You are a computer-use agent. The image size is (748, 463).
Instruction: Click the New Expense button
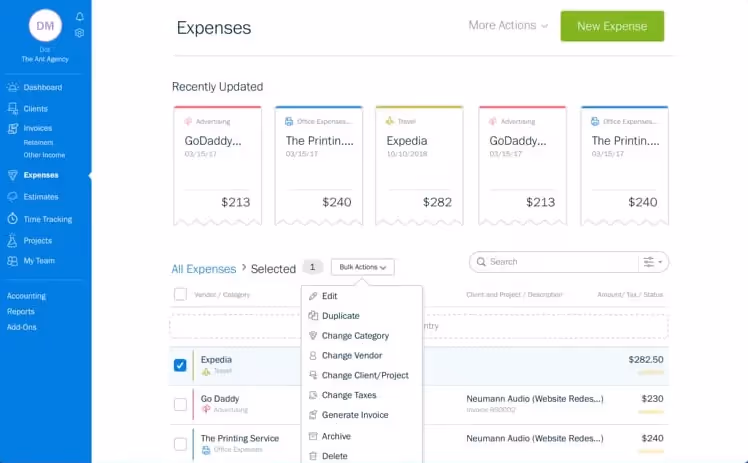tap(612, 26)
